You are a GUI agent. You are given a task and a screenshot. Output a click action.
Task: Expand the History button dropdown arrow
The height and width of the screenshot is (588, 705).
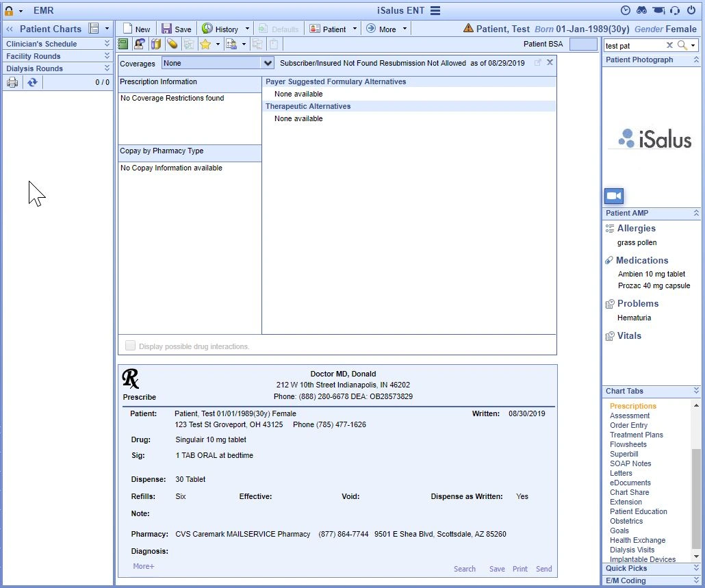point(246,28)
